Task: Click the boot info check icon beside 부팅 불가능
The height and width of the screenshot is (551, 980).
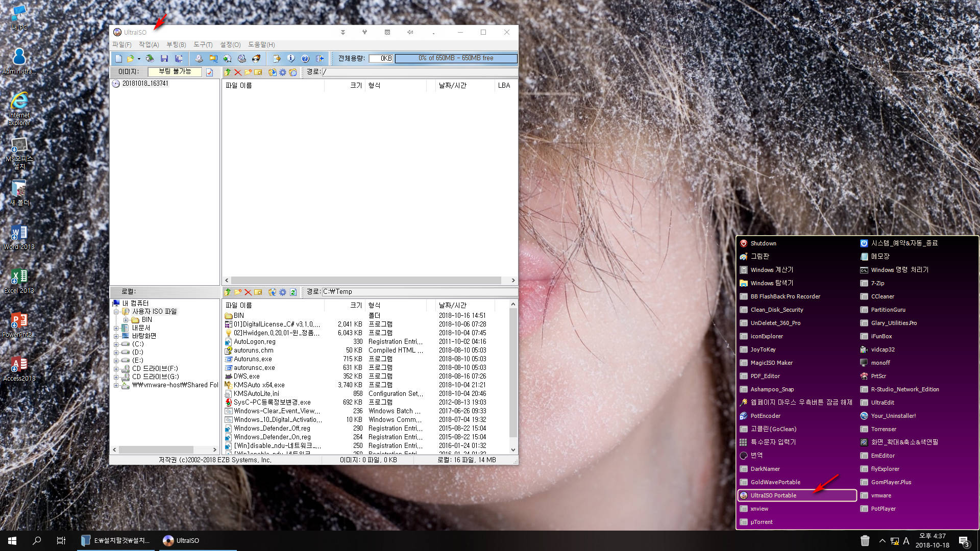Action: pyautogui.click(x=209, y=72)
